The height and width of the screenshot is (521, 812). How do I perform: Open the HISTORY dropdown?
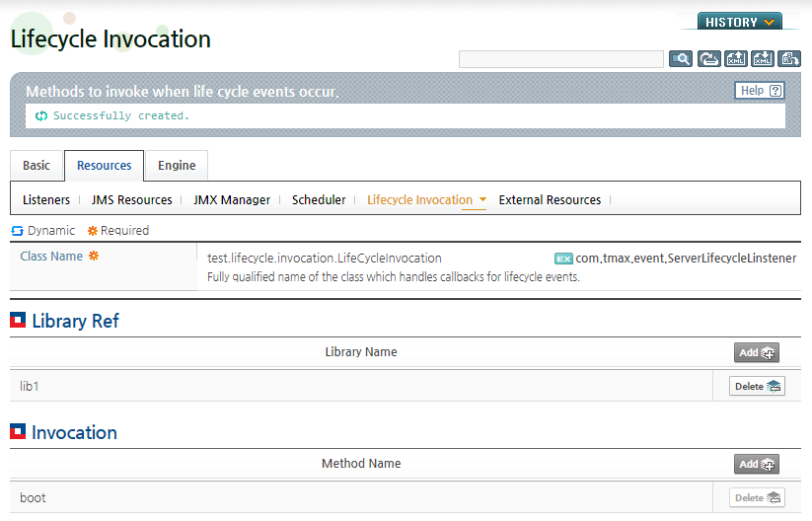740,22
